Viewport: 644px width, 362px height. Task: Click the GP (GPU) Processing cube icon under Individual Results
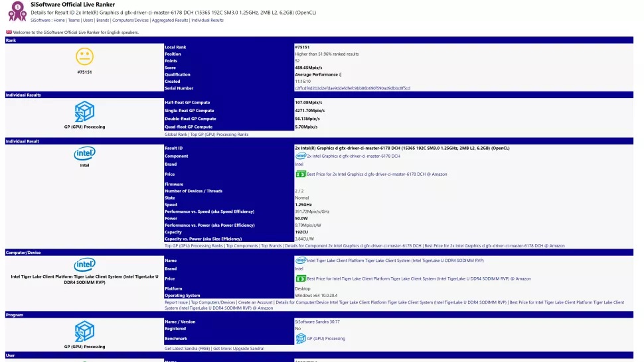(84, 111)
